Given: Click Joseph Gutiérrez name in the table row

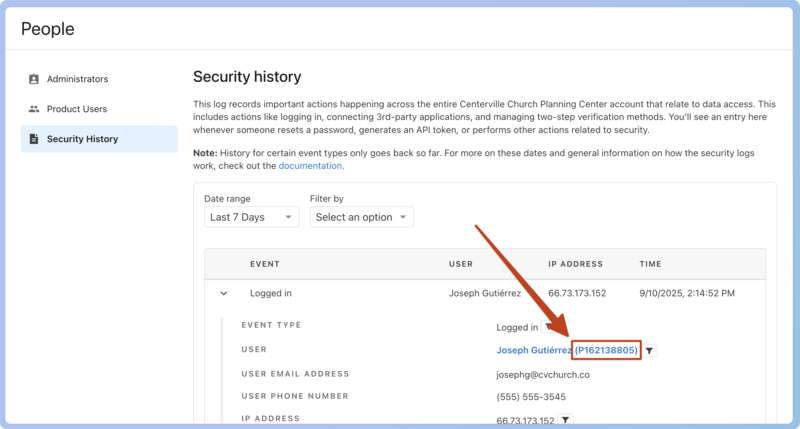Looking at the screenshot, I should pos(485,293).
